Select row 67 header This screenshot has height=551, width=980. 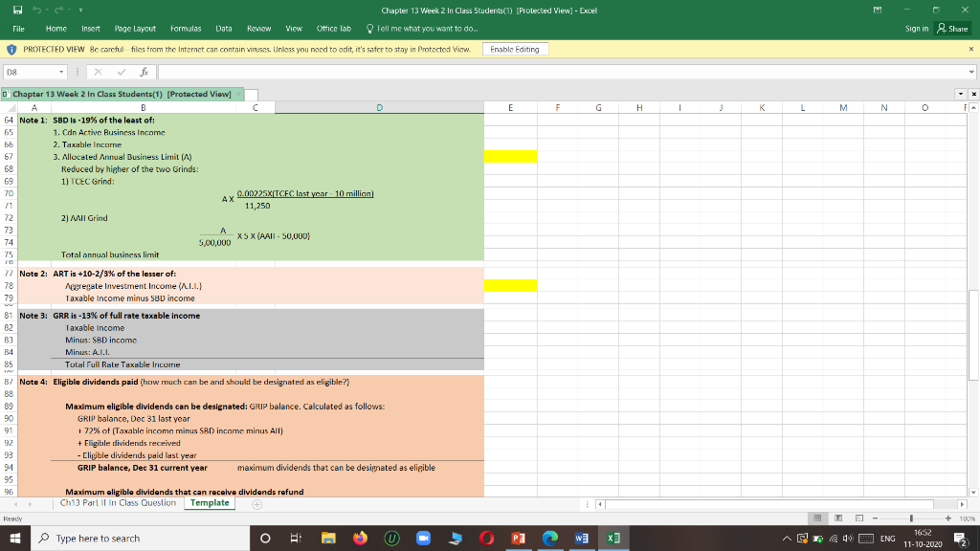tap(9, 157)
